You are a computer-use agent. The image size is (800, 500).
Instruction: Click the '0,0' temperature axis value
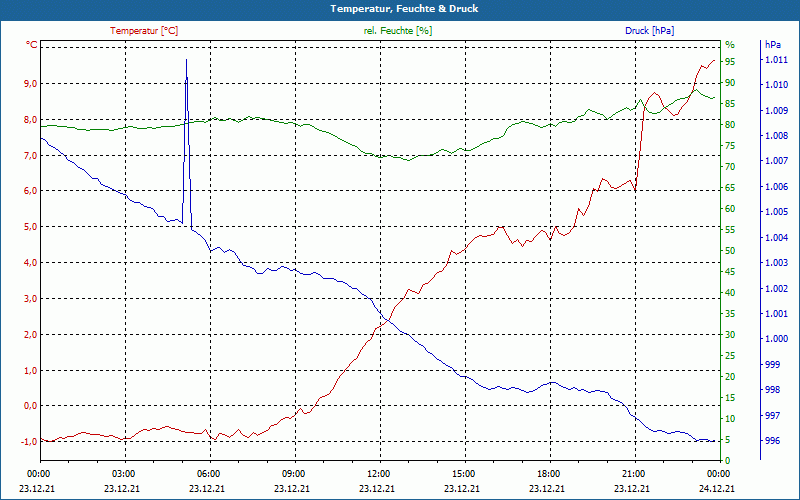click(x=31, y=406)
